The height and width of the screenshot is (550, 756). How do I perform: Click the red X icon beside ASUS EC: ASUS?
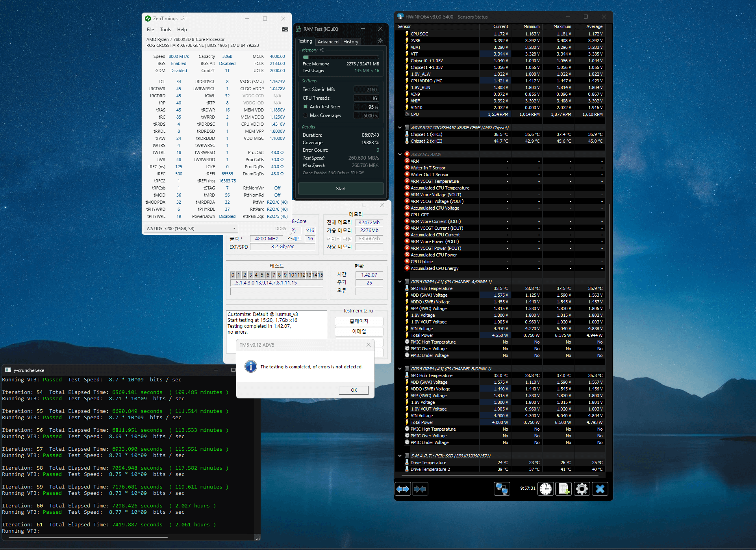tap(407, 154)
